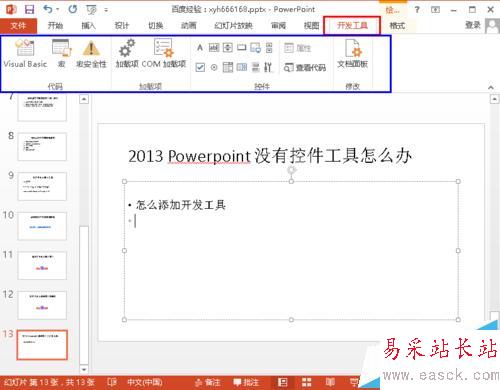
Task: Redo the last action
Action: [x=73, y=9]
